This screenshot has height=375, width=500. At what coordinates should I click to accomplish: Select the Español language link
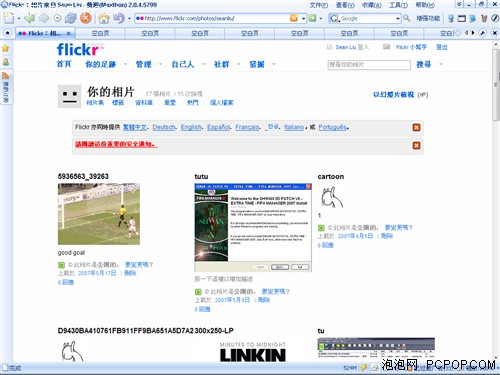(218, 127)
